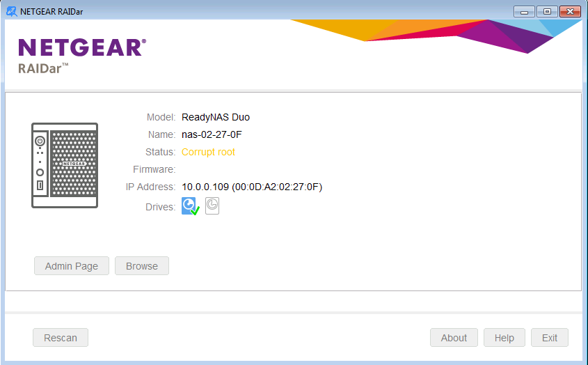Click the 'Firmware:' label
Image resolution: width=588 pixels, height=365 pixels.
point(154,169)
